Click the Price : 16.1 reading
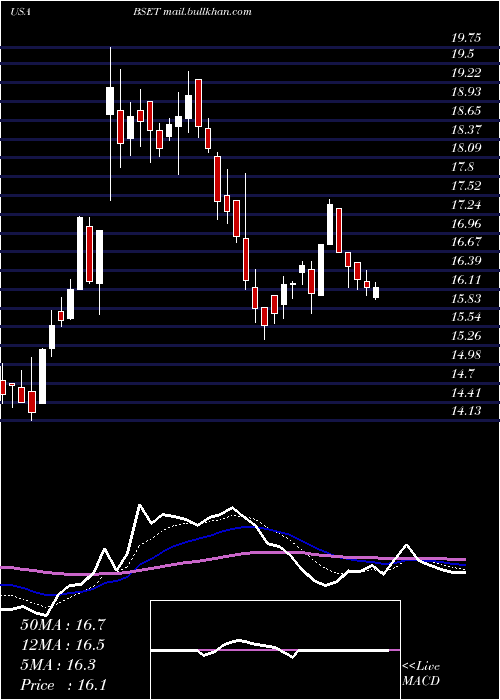 coord(62,685)
